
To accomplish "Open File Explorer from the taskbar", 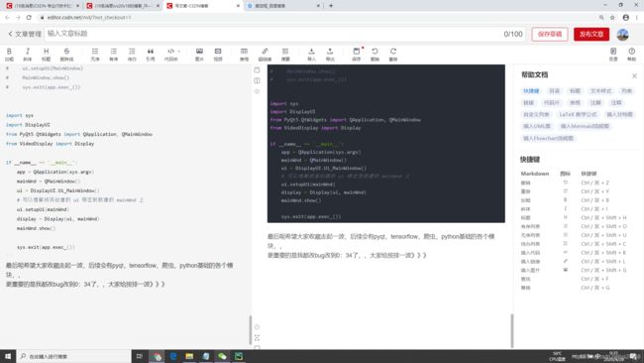I will (x=189, y=356).
